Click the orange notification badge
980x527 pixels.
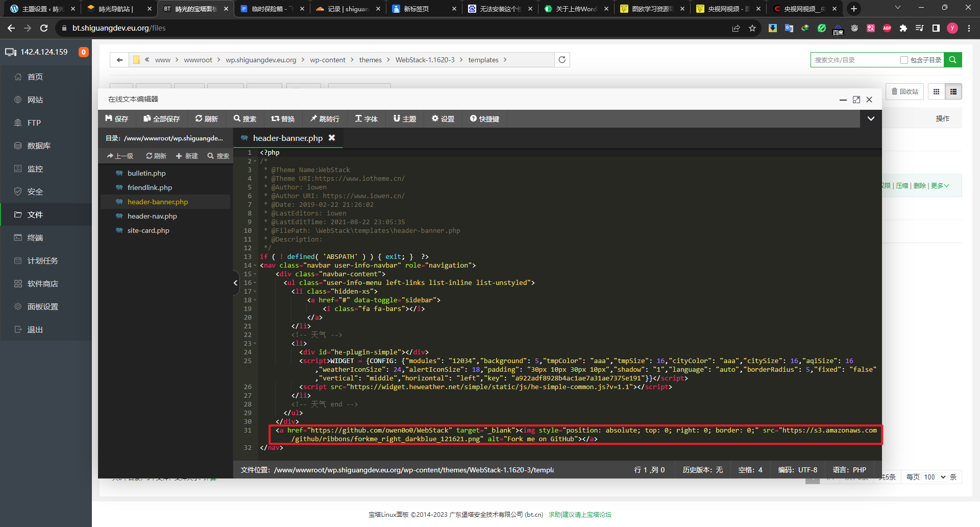[83, 52]
